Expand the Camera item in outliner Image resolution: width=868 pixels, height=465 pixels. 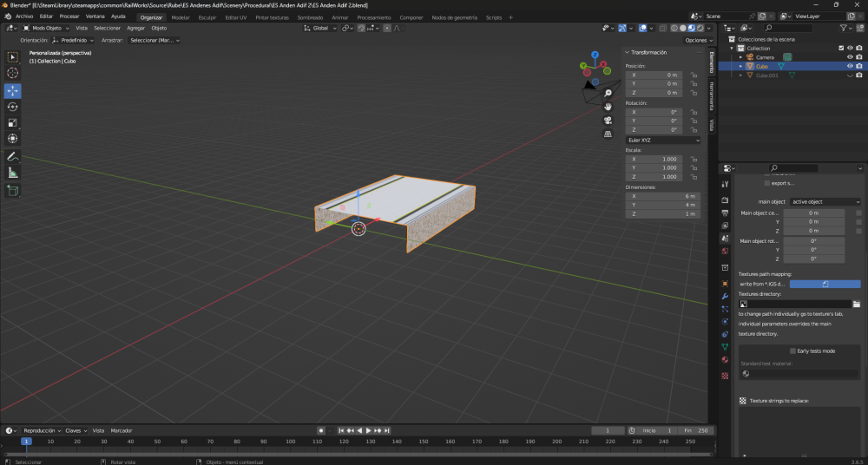740,57
